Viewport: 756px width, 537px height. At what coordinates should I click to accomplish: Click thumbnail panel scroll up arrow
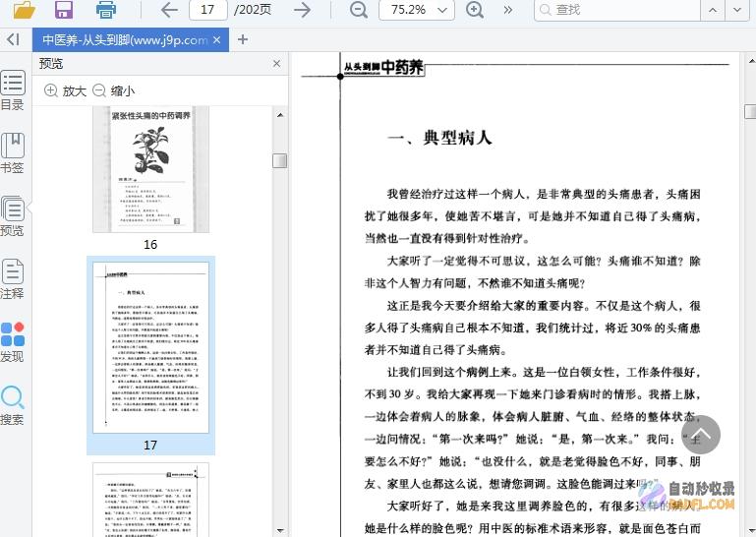pos(280,115)
